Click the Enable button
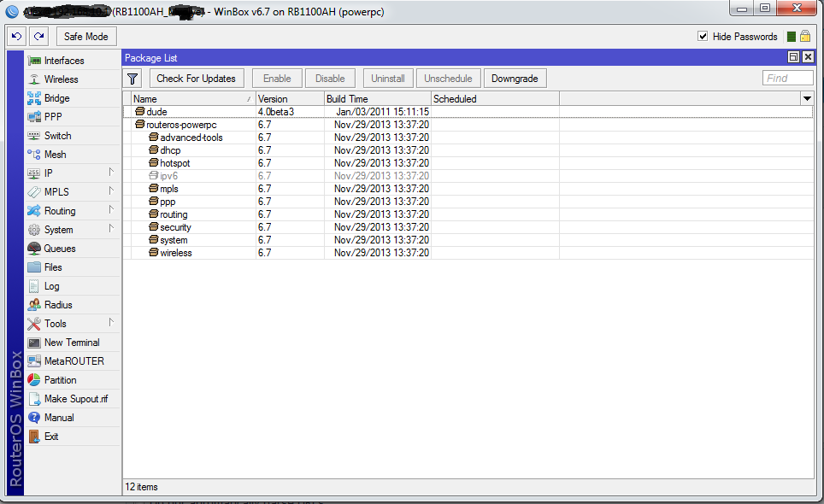 (277, 79)
